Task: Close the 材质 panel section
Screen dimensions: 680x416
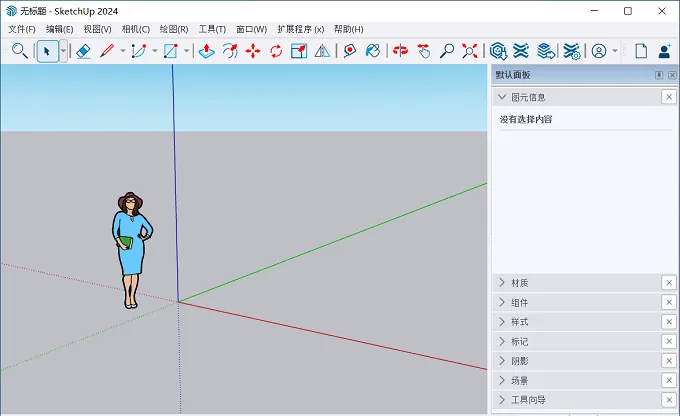Action: coord(669,283)
